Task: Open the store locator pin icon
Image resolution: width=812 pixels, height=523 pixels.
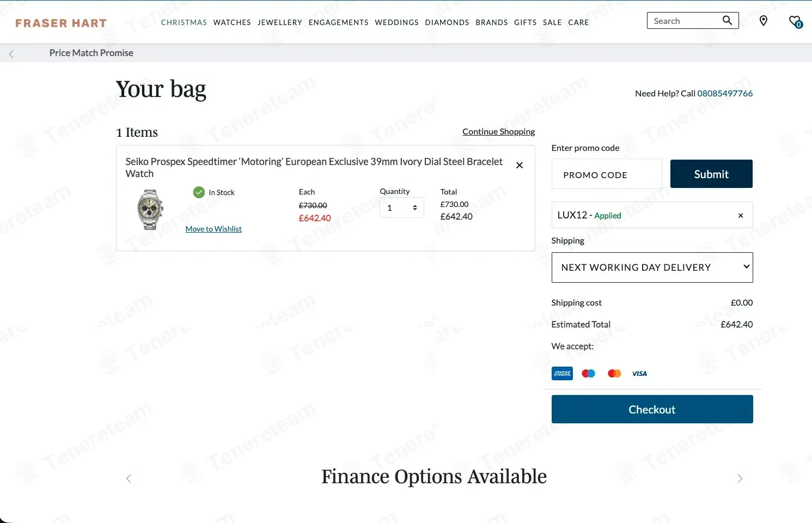Action: click(764, 21)
